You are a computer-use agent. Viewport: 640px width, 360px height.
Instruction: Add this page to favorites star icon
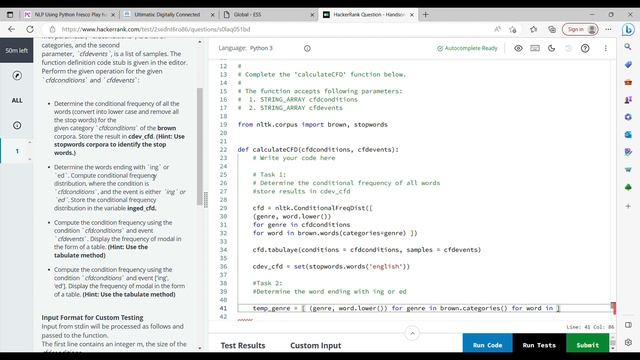[x=513, y=29]
